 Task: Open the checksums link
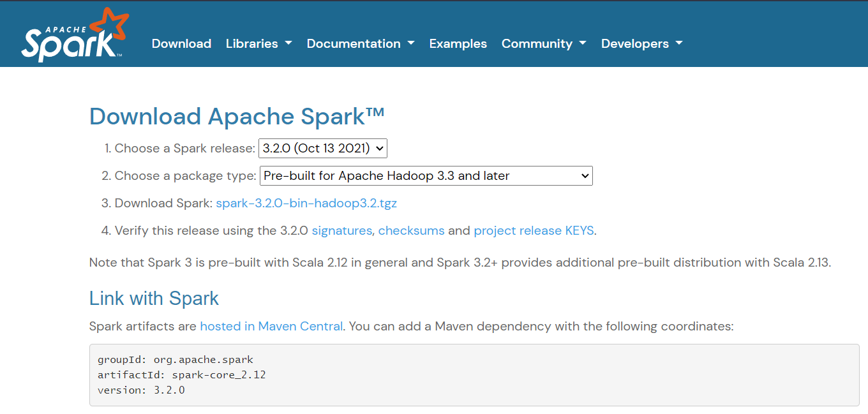point(411,231)
